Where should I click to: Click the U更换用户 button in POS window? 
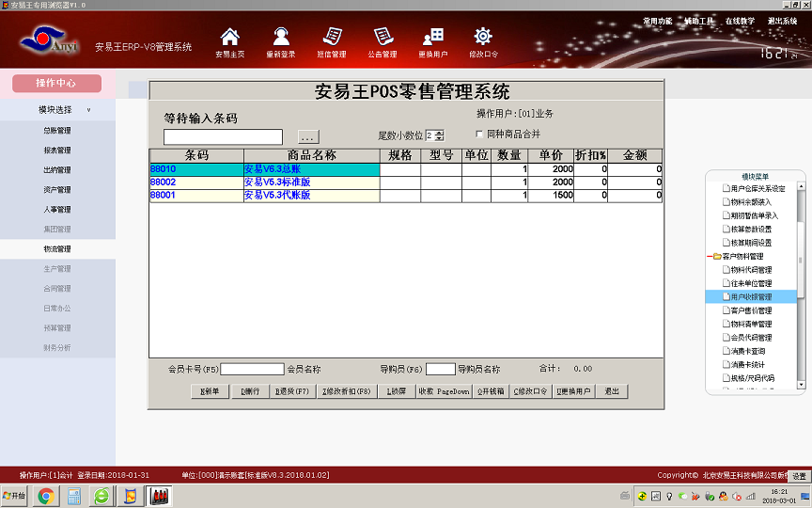574,391
